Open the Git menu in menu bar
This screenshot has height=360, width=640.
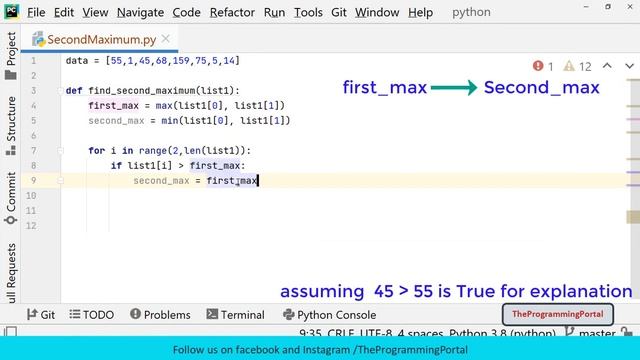[339, 12]
